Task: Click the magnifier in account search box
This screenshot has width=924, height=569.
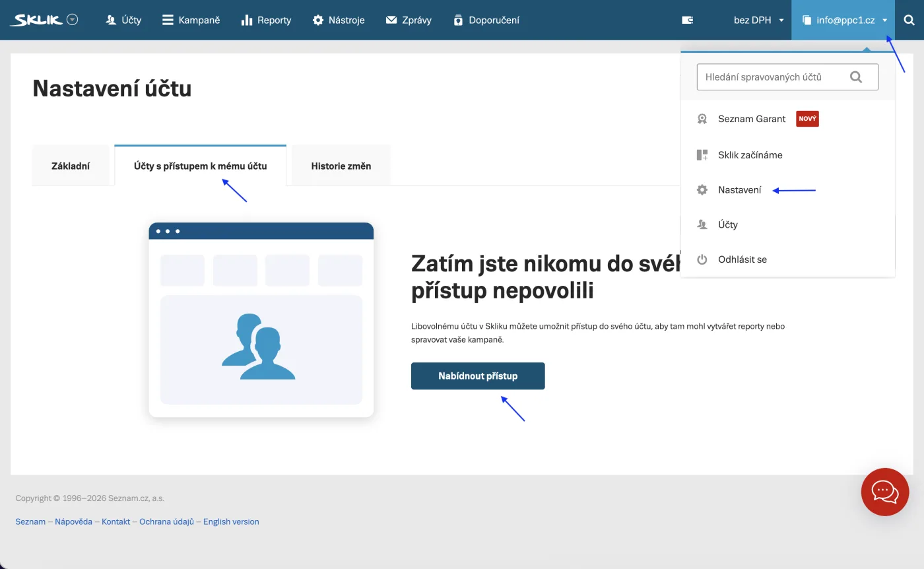Action: click(x=856, y=77)
